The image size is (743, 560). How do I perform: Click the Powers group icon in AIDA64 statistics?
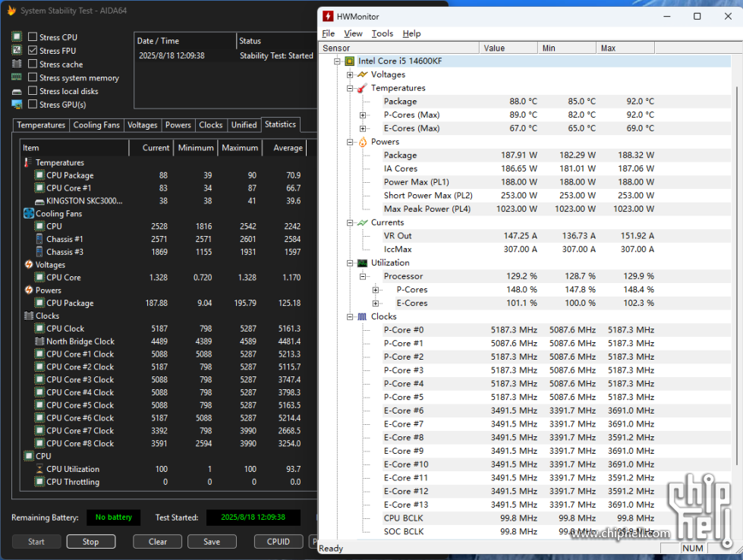(28, 290)
